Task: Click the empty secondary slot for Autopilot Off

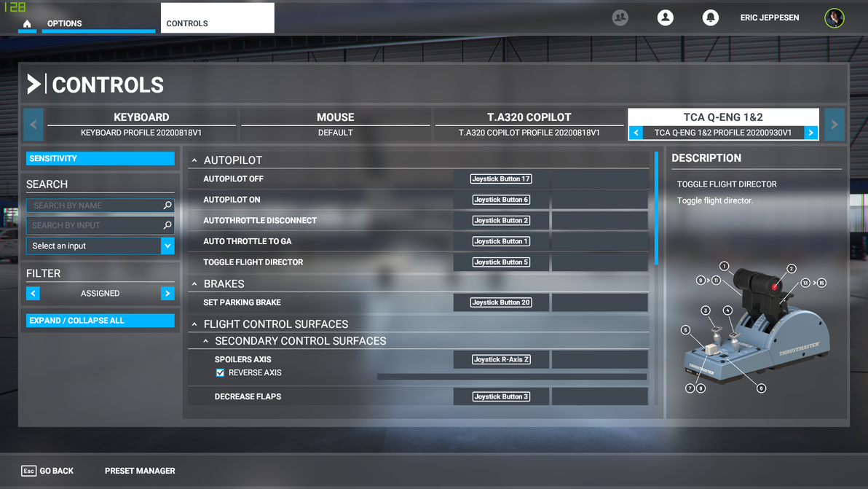Action: pyautogui.click(x=599, y=179)
